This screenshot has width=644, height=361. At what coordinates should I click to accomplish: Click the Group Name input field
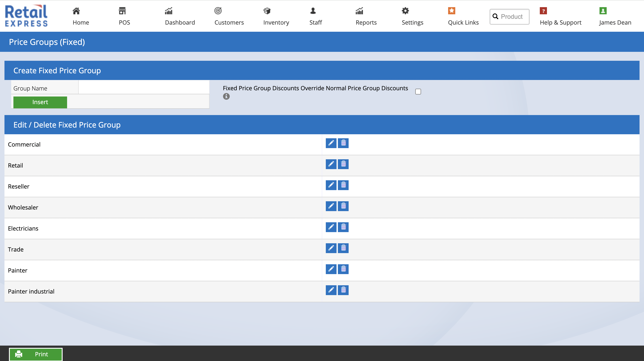click(x=144, y=87)
